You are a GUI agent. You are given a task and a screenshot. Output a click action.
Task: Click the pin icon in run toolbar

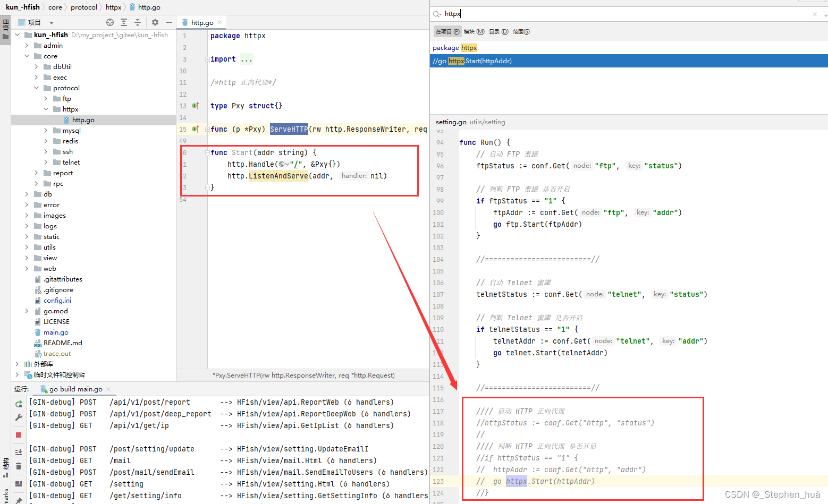pyautogui.click(x=19, y=500)
